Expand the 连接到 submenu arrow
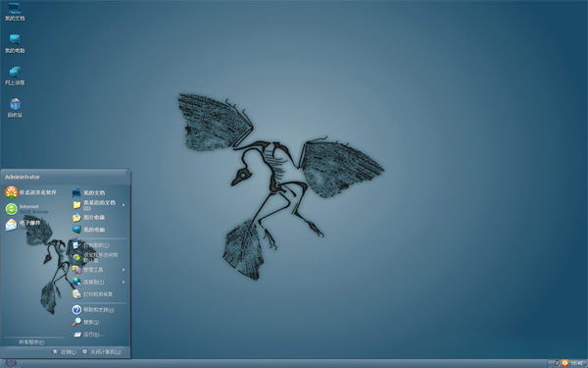The height and width of the screenshot is (368, 588). pyautogui.click(x=123, y=282)
